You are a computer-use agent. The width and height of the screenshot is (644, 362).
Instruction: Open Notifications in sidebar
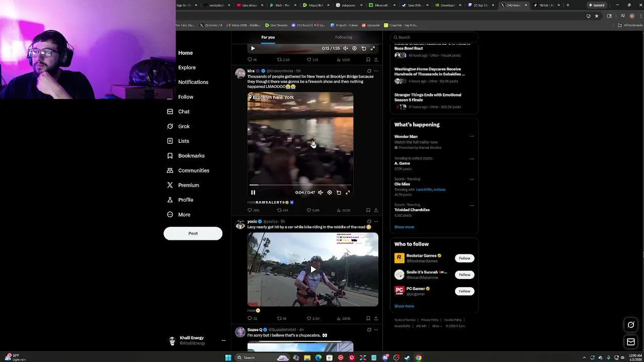coord(193,82)
